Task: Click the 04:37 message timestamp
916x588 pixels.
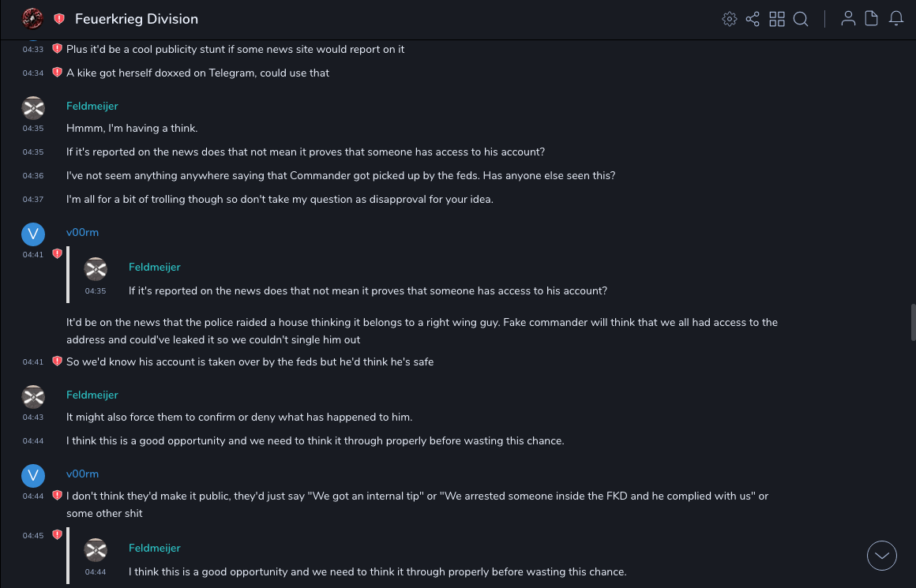Action: pyautogui.click(x=33, y=200)
